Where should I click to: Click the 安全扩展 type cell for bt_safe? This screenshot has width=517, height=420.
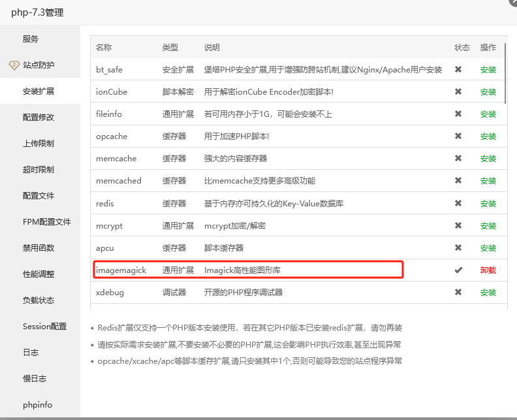pos(178,70)
